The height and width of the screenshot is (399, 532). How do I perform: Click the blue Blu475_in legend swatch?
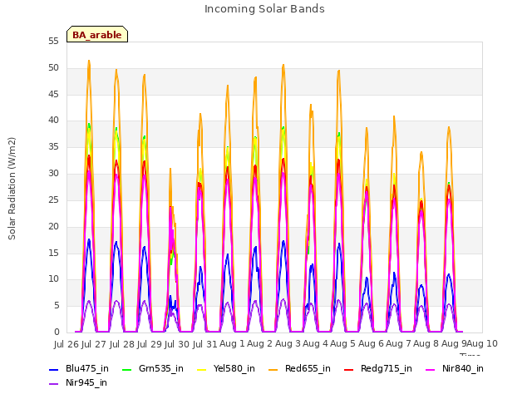(53, 369)
